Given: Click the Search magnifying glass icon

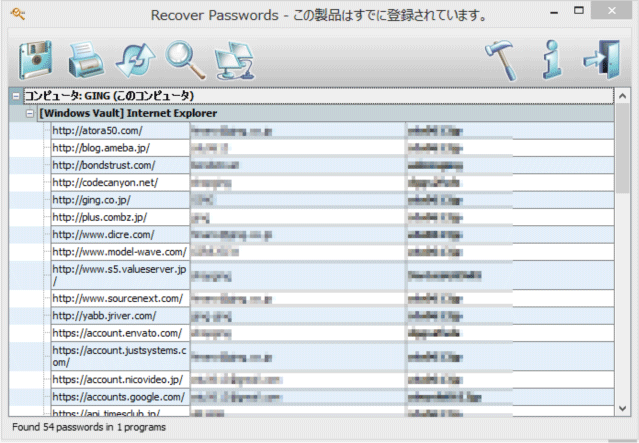Looking at the screenshot, I should click(x=185, y=60).
